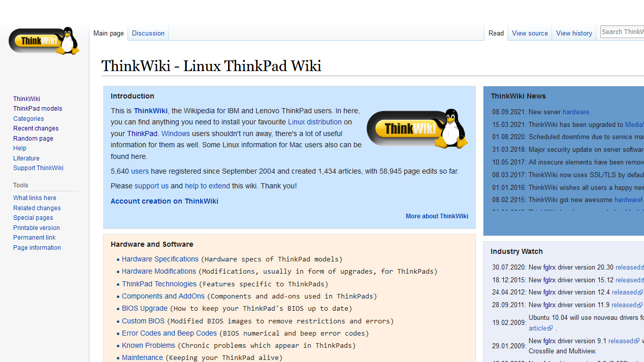Image resolution: width=644 pixels, height=362 pixels.
Task: Open the Literature sidebar link
Action: tap(26, 158)
